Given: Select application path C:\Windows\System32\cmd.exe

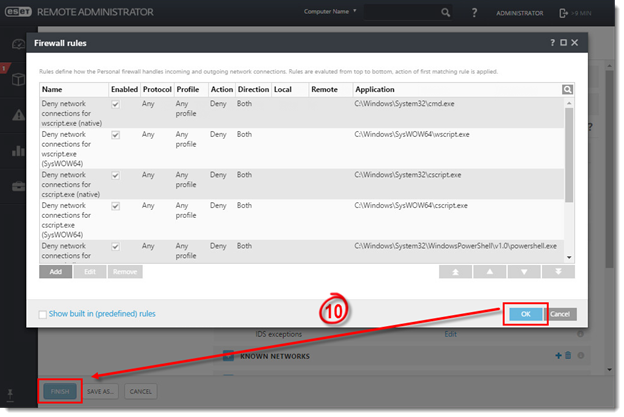Looking at the screenshot, I should tap(404, 104).
